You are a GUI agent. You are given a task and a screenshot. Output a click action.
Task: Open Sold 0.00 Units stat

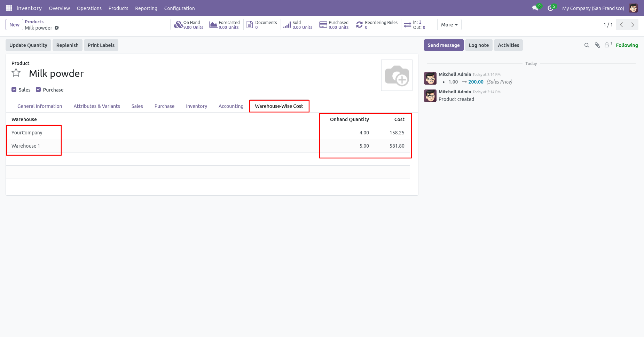[299, 25]
